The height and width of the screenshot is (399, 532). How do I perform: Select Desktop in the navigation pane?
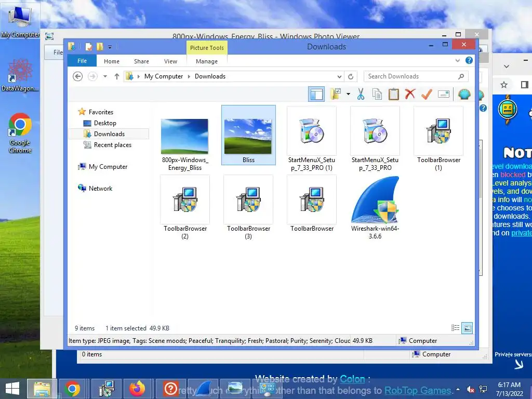[x=105, y=123]
